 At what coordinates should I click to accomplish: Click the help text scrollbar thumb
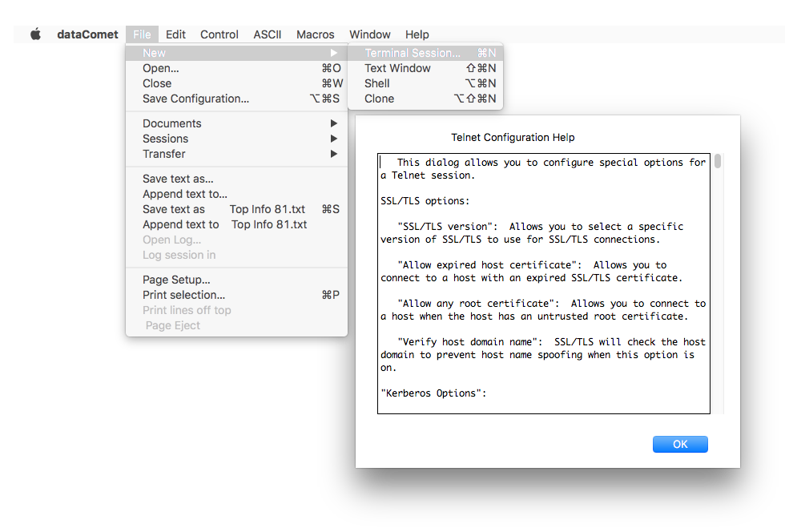(x=718, y=161)
